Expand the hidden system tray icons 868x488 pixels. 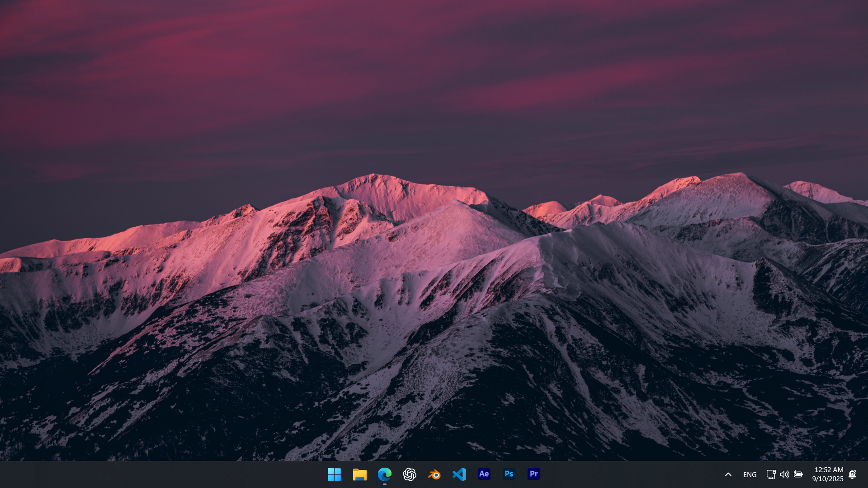pos(728,474)
